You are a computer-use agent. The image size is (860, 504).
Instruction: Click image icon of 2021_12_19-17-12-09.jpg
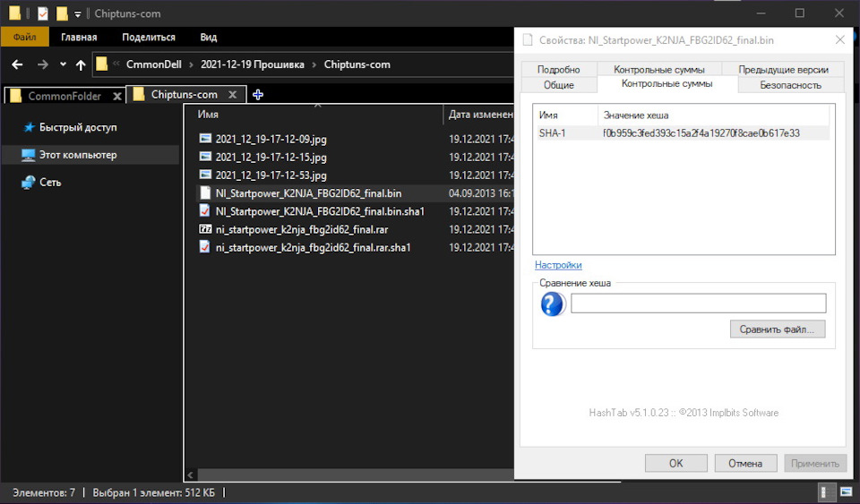point(205,139)
